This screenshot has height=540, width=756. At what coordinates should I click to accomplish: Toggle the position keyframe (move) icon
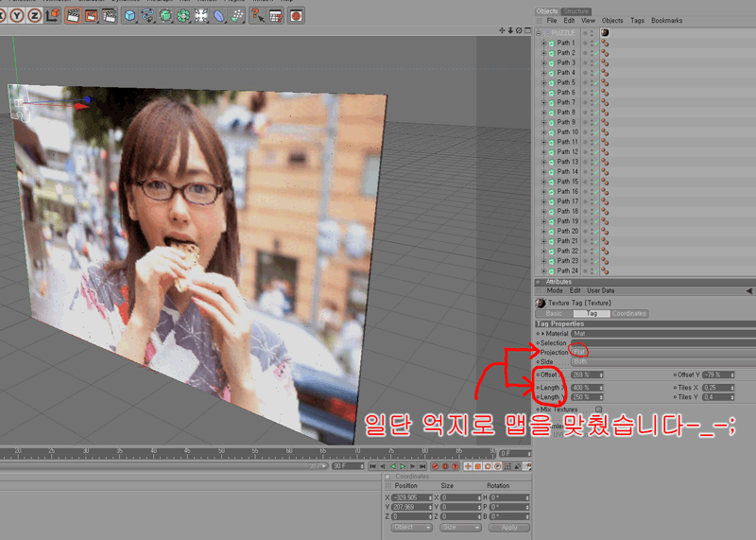pyautogui.click(x=467, y=466)
